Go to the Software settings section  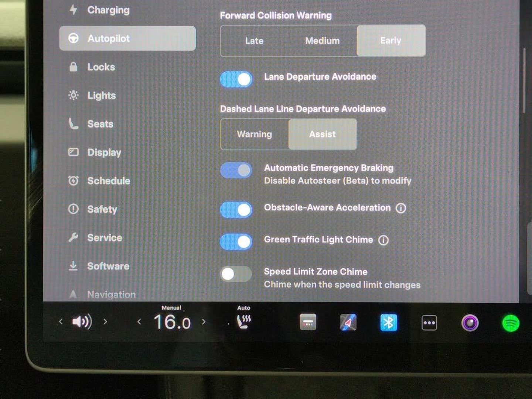pos(108,266)
